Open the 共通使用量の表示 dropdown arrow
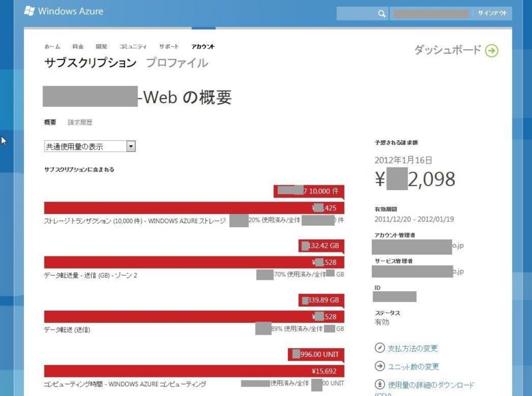Image resolution: width=532 pixels, height=396 pixels. (131, 146)
